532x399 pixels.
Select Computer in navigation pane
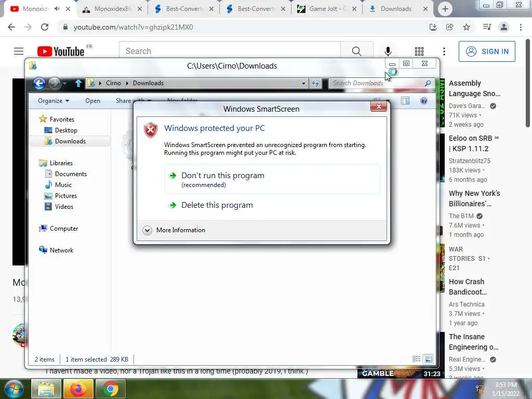pos(64,229)
